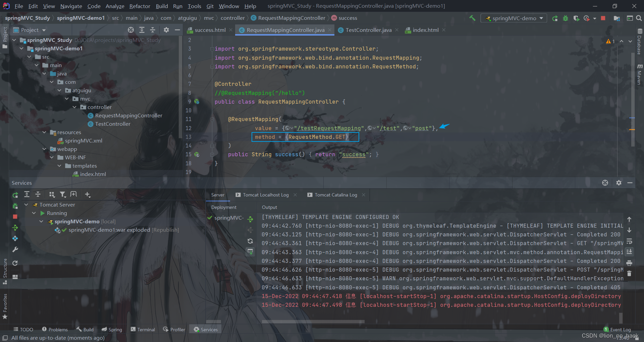Switch to the TestController.java tab
Viewport: 644px width, 342px height.
pyautogui.click(x=368, y=30)
